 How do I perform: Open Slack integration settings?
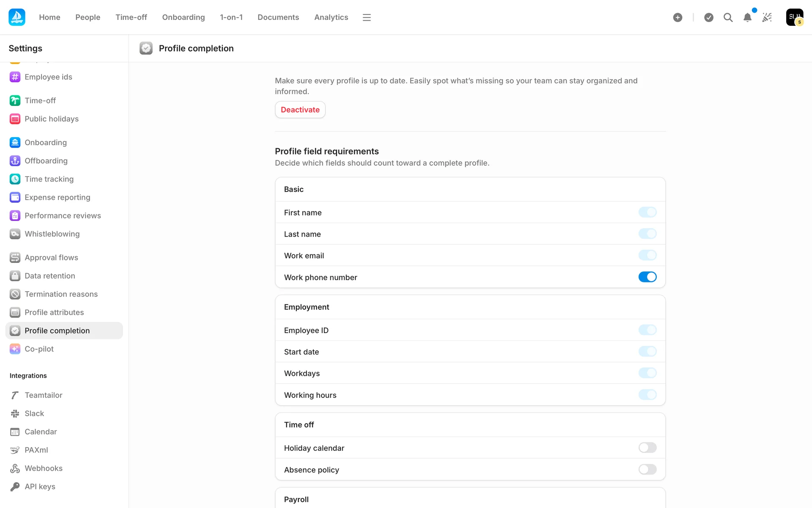click(34, 414)
